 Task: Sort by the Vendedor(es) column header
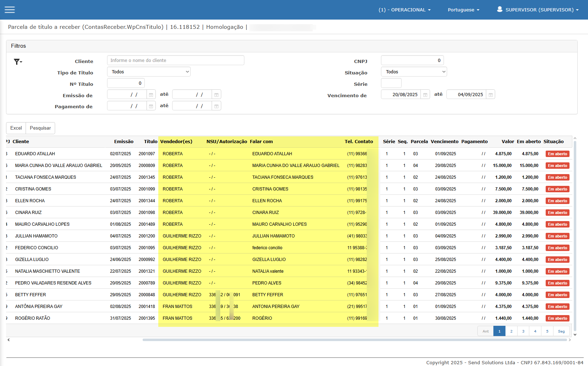point(176,142)
